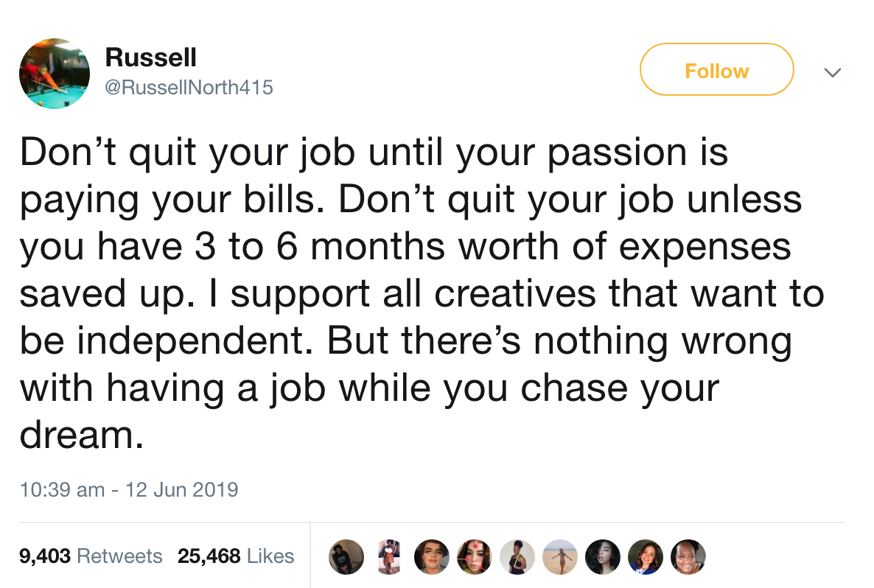Click the liker avatar with red dots
Image resolution: width=874 pixels, height=588 pixels.
point(475,556)
